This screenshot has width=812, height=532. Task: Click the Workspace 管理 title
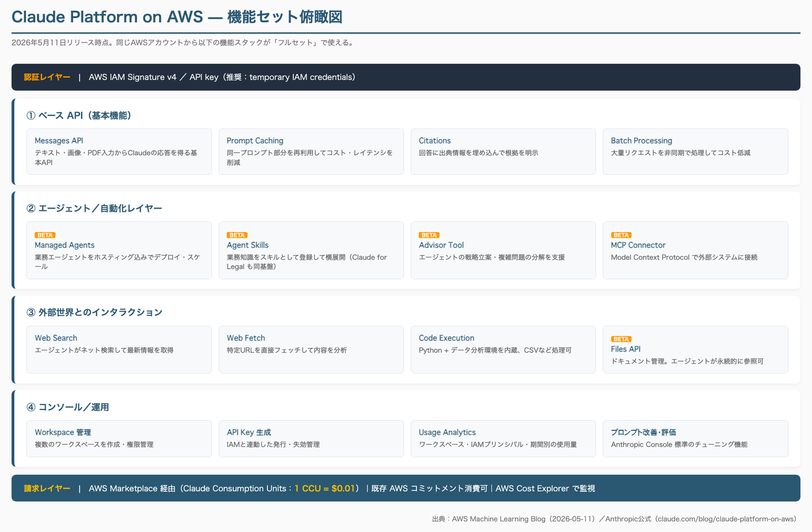[63, 432]
